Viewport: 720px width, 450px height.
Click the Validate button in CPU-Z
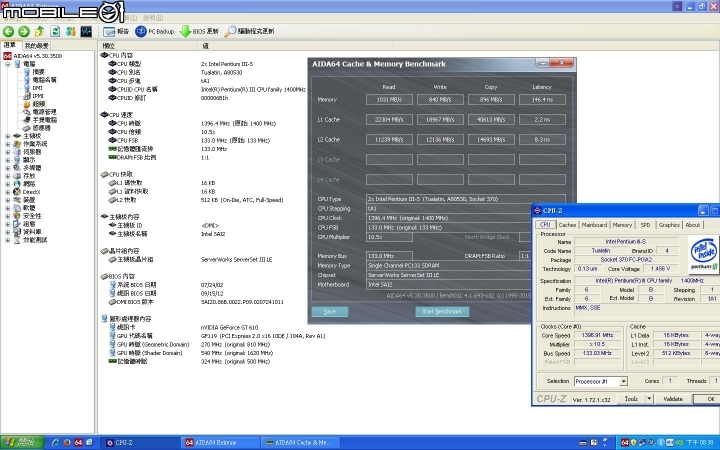click(x=673, y=399)
